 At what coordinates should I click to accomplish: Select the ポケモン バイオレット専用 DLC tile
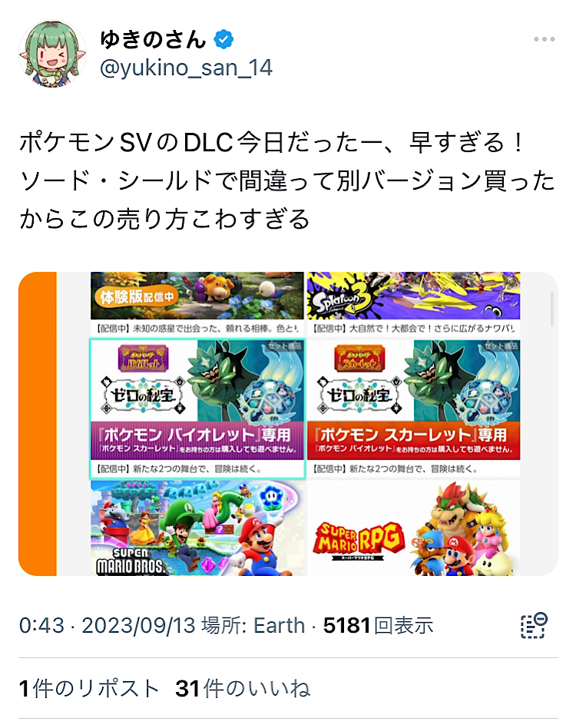(x=197, y=409)
